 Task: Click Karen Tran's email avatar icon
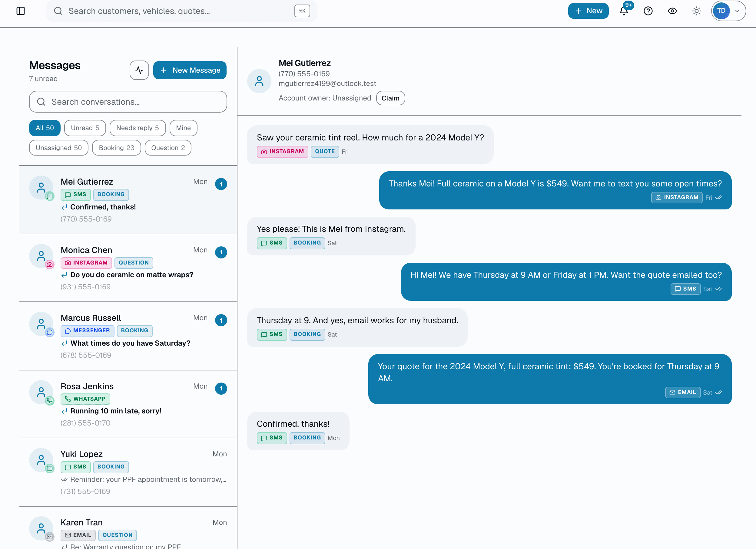click(x=50, y=537)
